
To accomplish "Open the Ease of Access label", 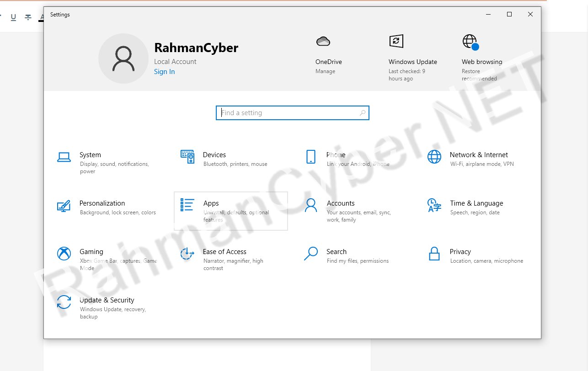I will (x=225, y=252).
